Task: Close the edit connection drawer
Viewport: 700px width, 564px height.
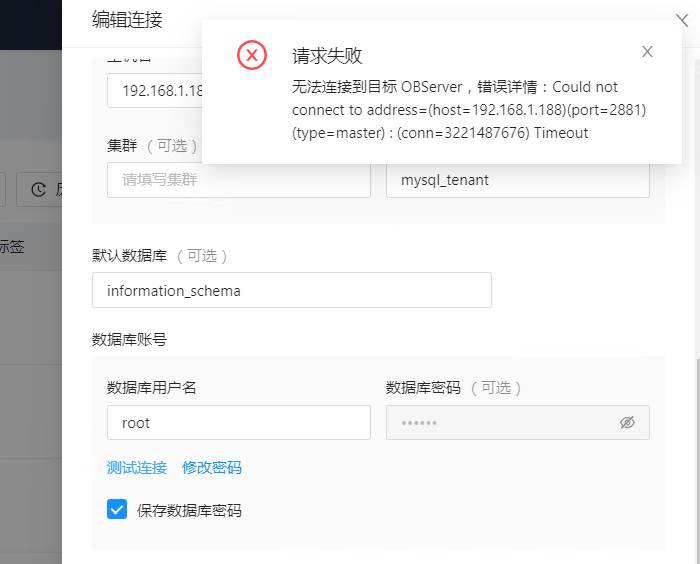Action: coord(684,18)
